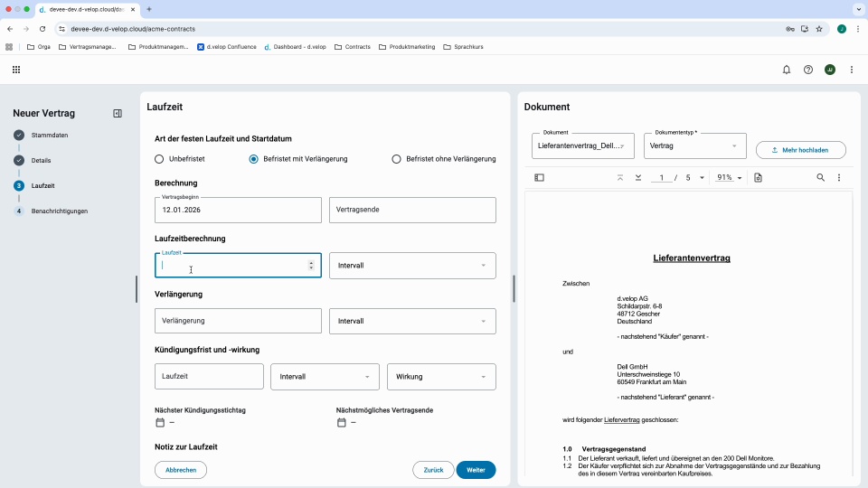Click the PDF page number input
The height and width of the screenshot is (488, 868).
pos(661,178)
